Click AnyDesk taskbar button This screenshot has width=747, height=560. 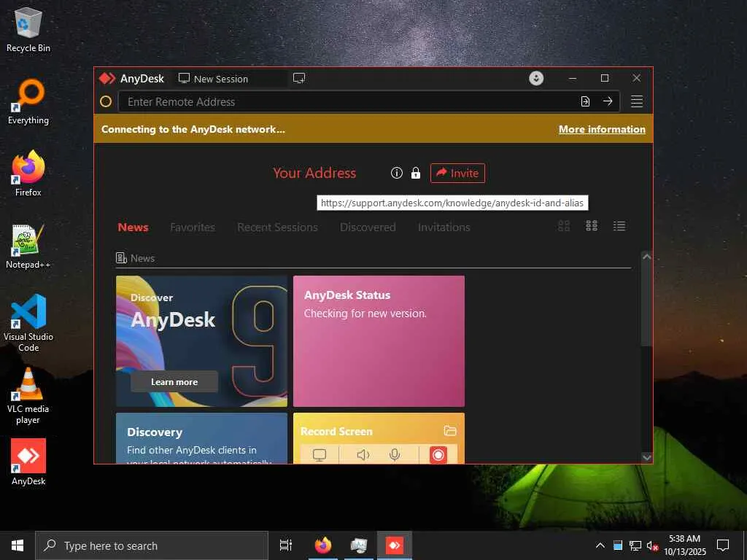tap(395, 545)
